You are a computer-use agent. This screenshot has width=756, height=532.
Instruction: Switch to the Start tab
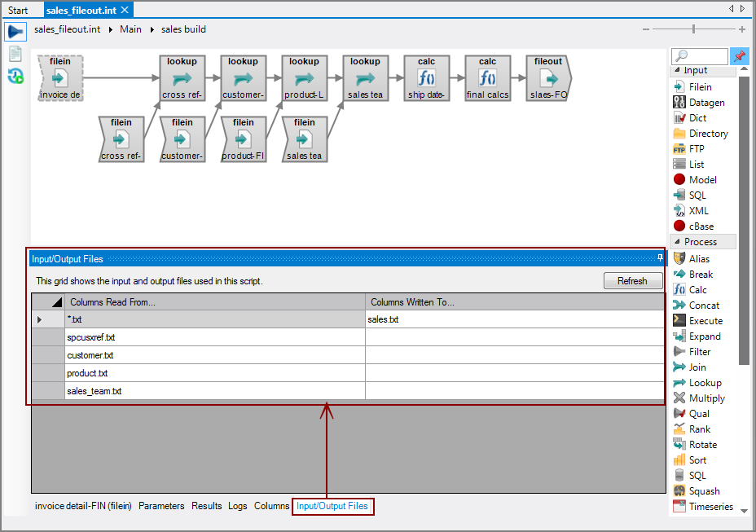coord(18,10)
